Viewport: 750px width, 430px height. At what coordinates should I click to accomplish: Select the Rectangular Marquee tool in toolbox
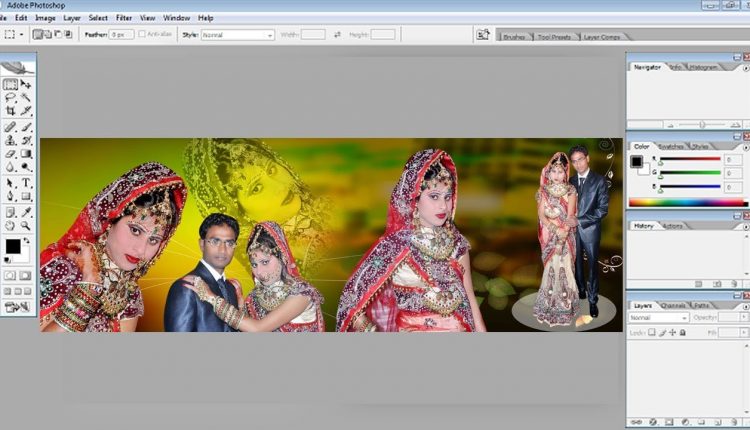[x=11, y=84]
